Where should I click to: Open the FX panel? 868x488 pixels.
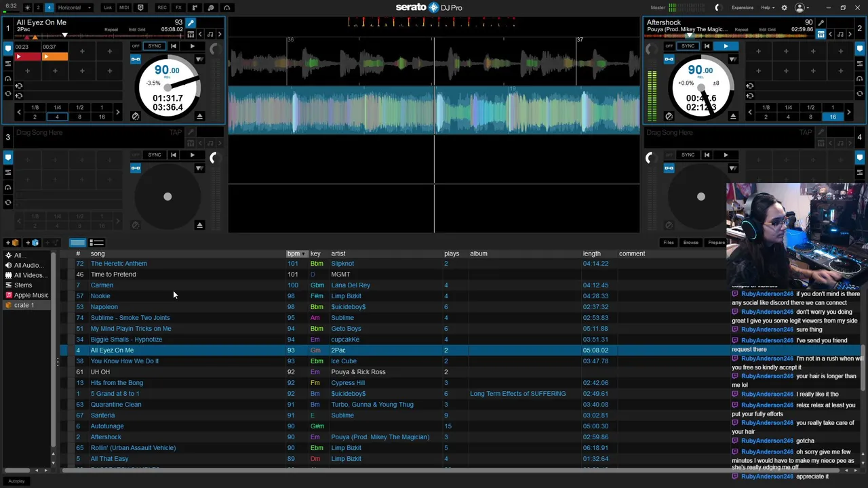[178, 7]
